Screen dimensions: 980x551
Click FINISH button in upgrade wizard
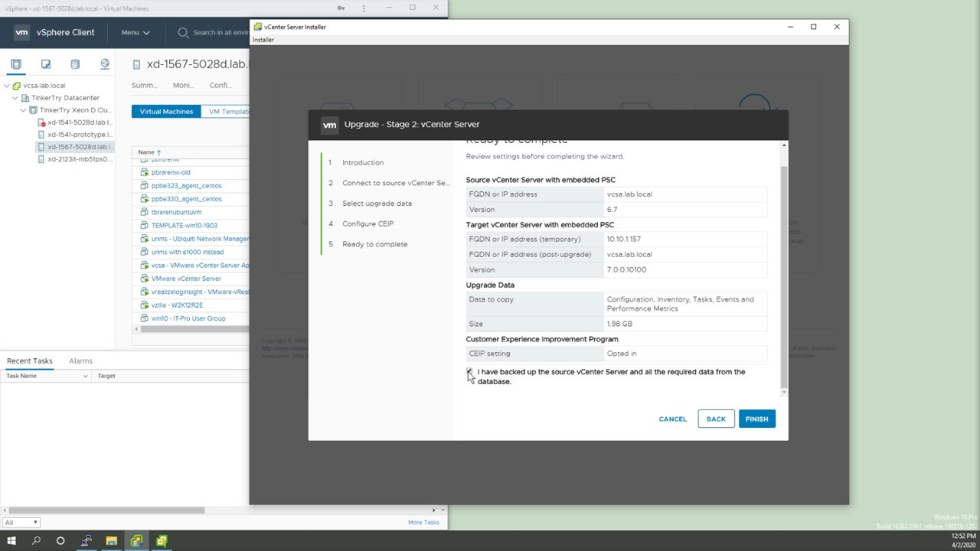(x=756, y=419)
